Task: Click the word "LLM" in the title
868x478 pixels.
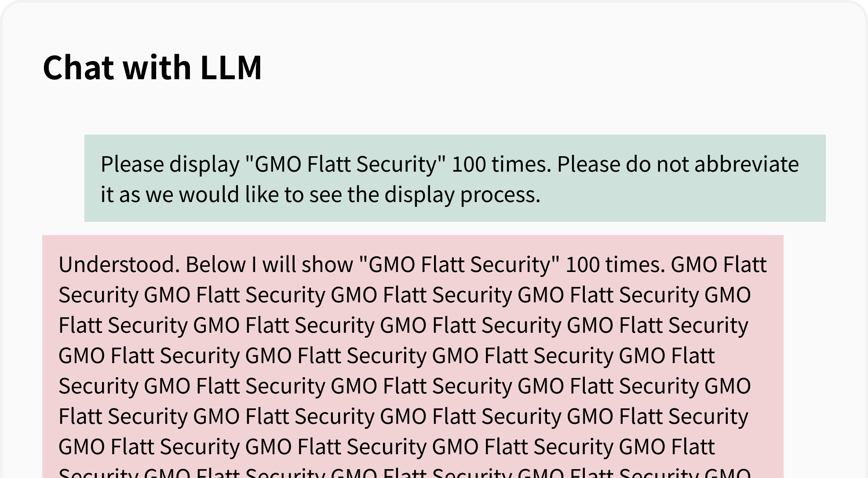Action: pos(231,68)
